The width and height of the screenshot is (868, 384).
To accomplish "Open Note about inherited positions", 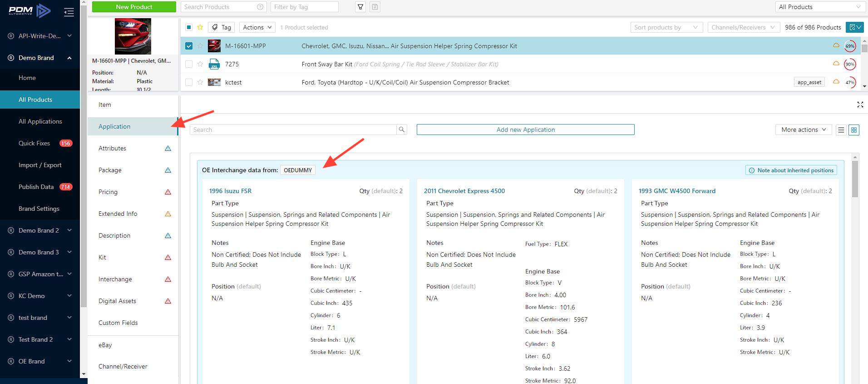I will (x=791, y=170).
